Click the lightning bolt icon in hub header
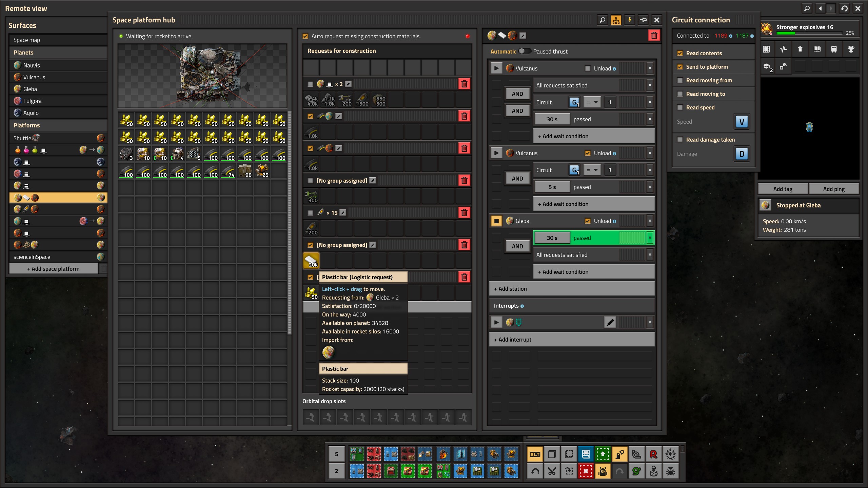The height and width of the screenshot is (488, 868). (629, 20)
